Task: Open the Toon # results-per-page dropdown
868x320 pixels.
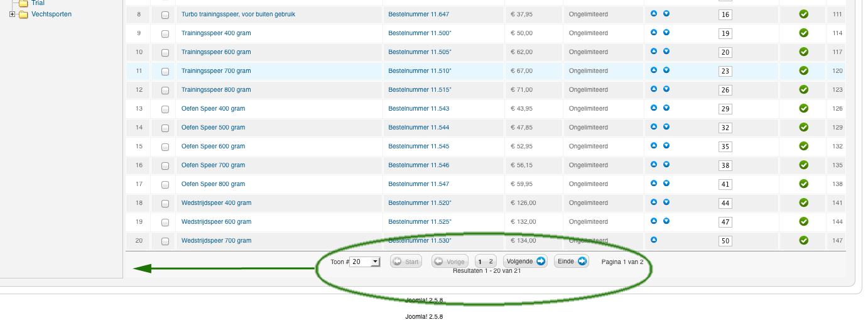Action: pos(365,262)
